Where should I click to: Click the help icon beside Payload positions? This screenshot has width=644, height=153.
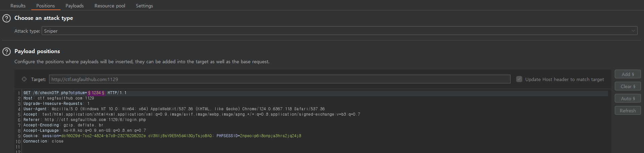click(x=6, y=51)
